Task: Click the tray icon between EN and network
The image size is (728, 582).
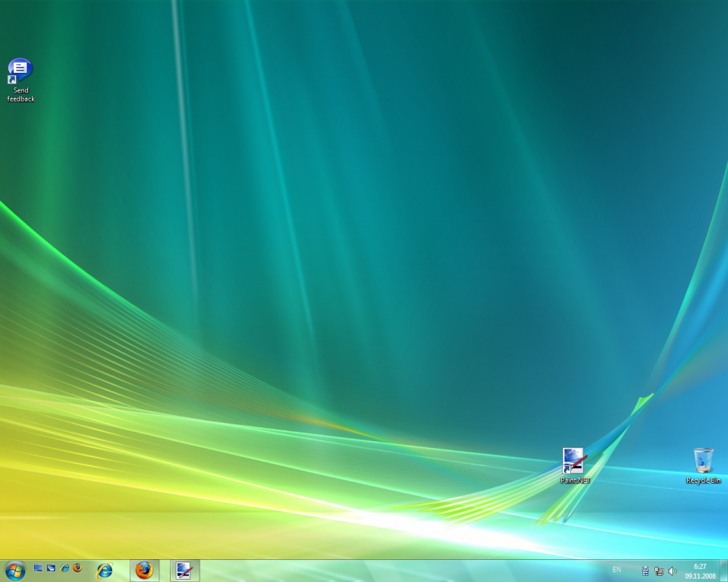Action: pos(645,571)
